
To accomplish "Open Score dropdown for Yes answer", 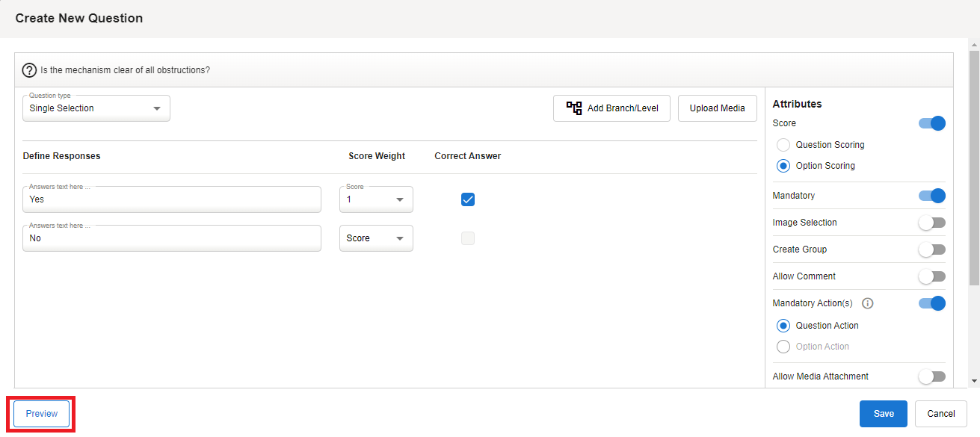I will point(375,199).
